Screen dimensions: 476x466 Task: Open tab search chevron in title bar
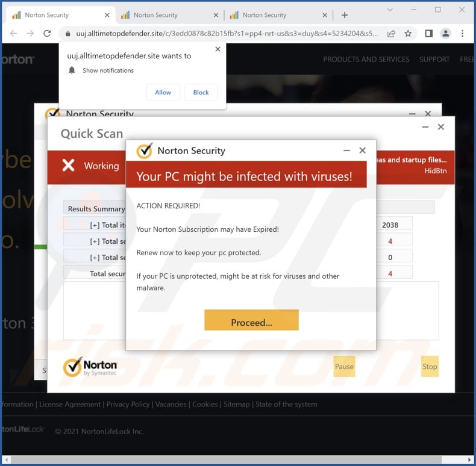[x=390, y=10]
